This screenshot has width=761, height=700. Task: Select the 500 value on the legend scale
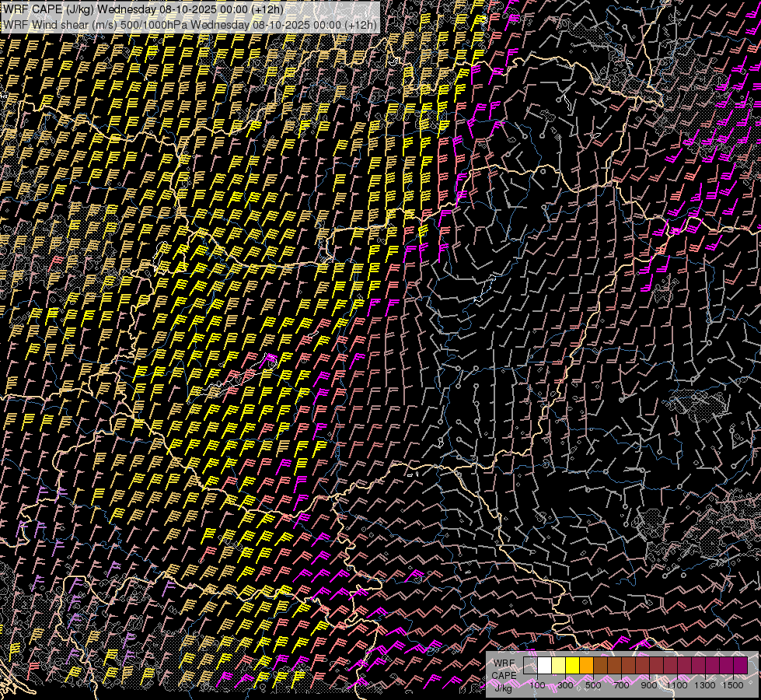[593, 685]
